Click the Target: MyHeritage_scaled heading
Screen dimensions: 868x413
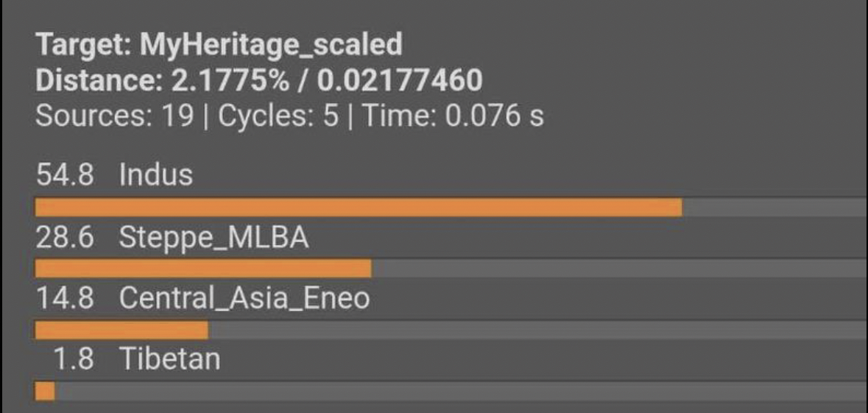219,46
